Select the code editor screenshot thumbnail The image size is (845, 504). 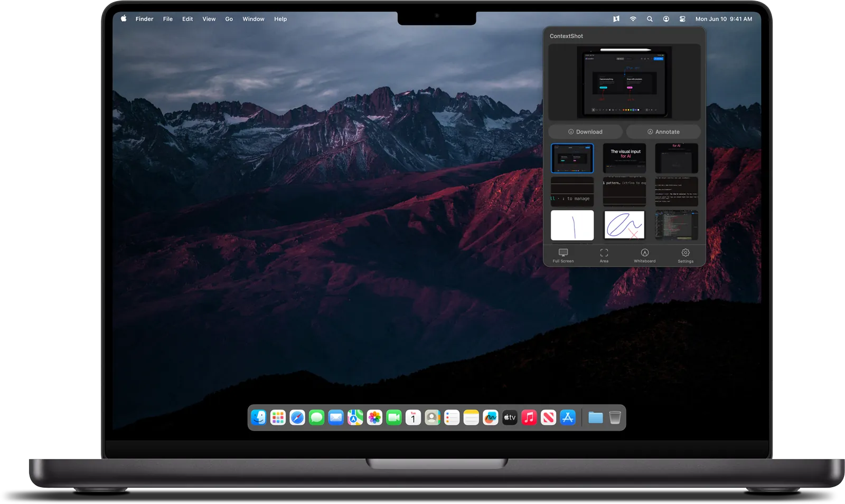pyautogui.click(x=677, y=225)
